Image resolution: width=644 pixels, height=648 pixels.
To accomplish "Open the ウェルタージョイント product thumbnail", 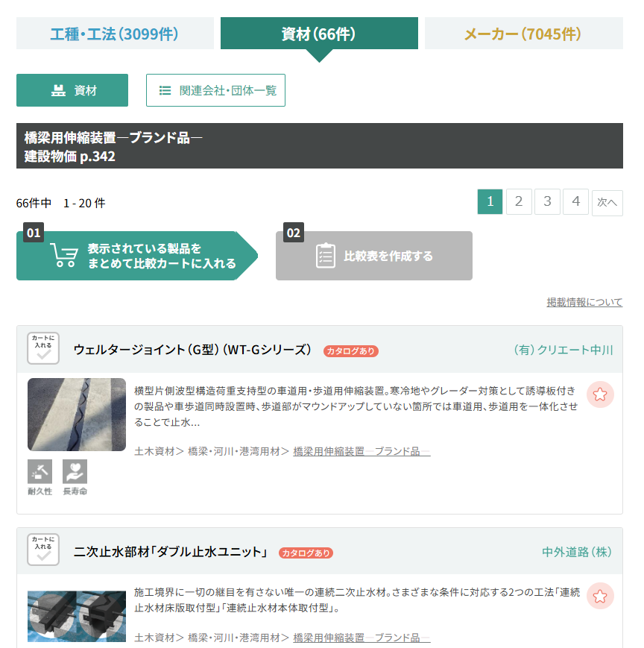I will click(77, 415).
